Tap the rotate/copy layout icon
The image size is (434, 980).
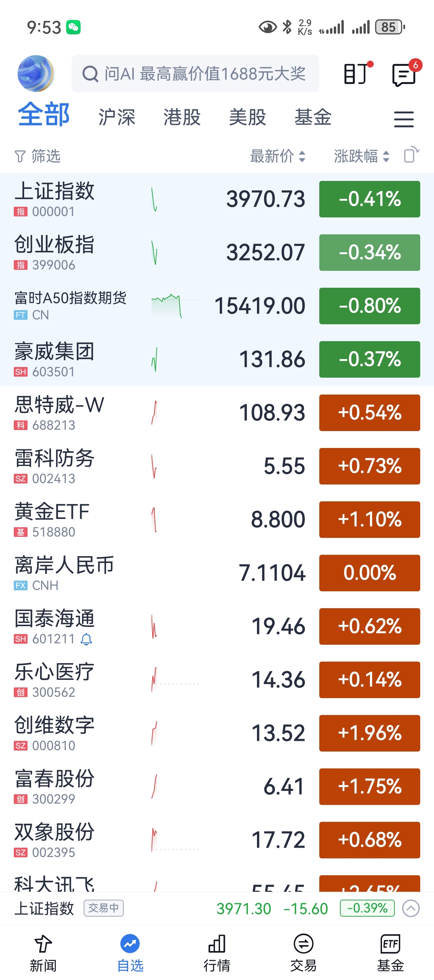tap(411, 154)
